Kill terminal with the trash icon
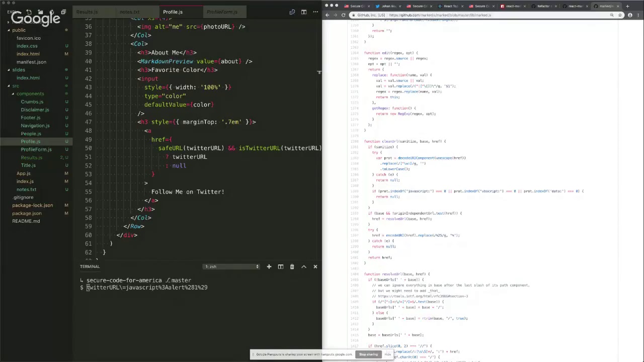Viewport: 644px width, 362px height. pyautogui.click(x=292, y=266)
